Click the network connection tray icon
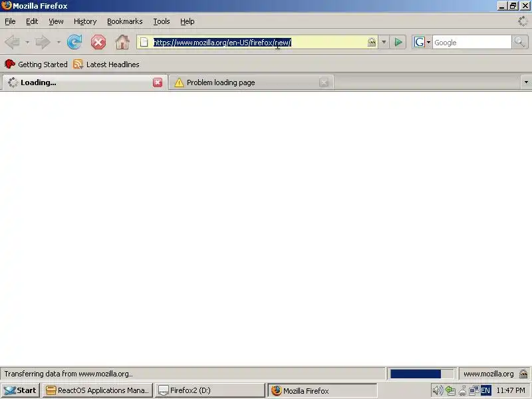This screenshot has width=532, height=399. (474, 390)
